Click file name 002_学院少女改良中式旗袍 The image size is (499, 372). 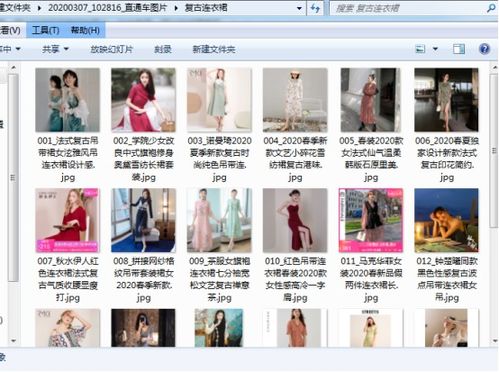point(143,159)
